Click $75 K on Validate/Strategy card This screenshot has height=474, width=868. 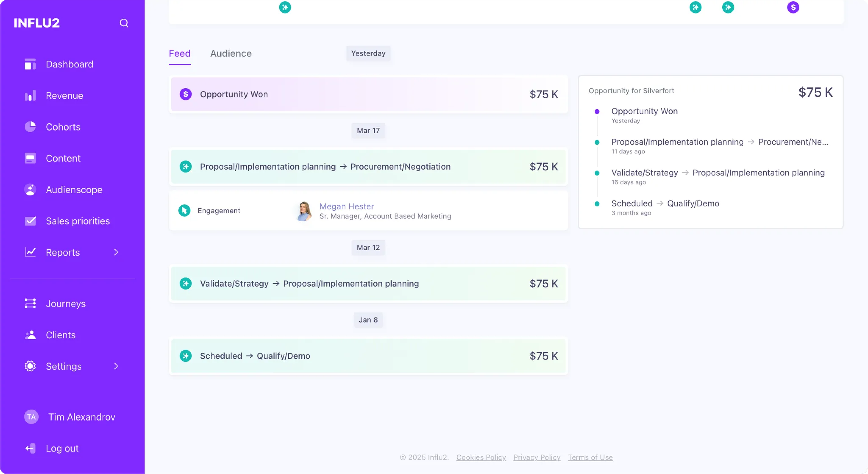point(544,283)
